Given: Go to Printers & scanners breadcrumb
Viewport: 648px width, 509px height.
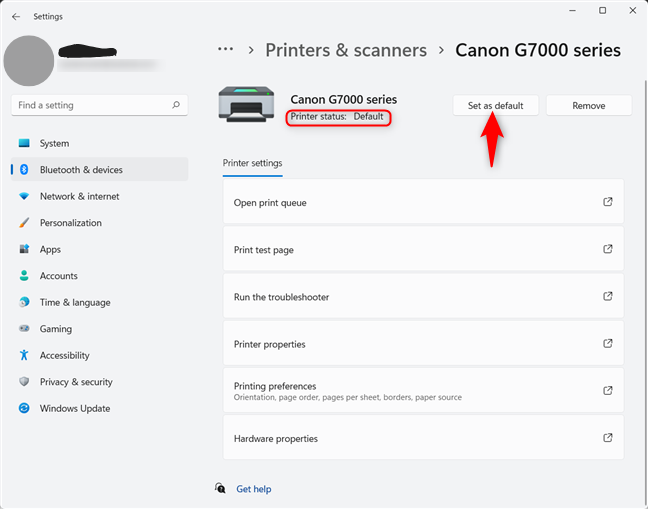Looking at the screenshot, I should 346,50.
